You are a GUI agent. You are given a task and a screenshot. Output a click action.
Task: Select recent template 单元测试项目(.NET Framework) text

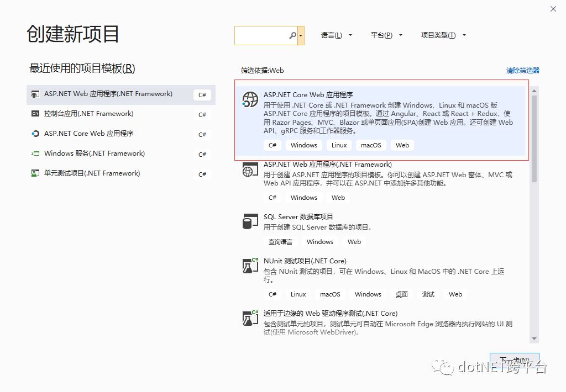92,173
